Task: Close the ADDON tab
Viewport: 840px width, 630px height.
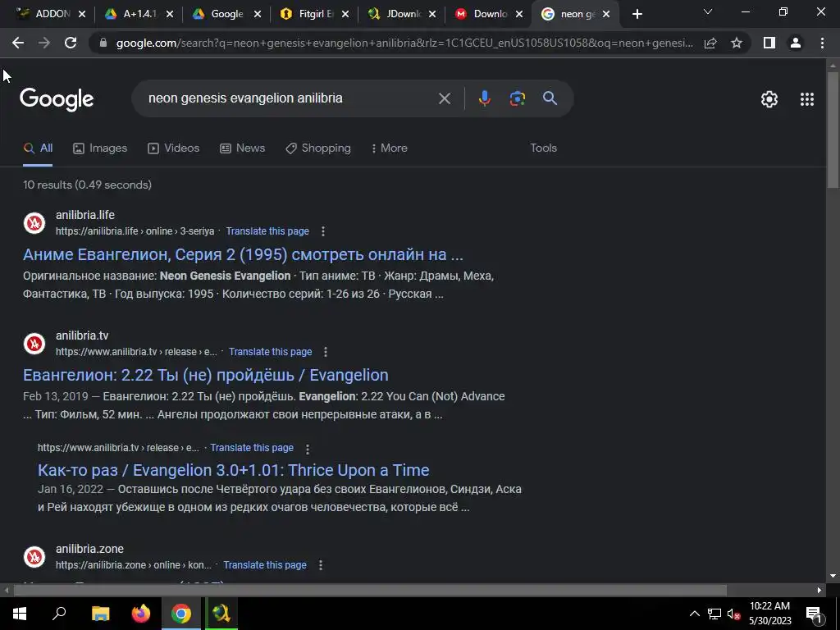Action: point(82,15)
